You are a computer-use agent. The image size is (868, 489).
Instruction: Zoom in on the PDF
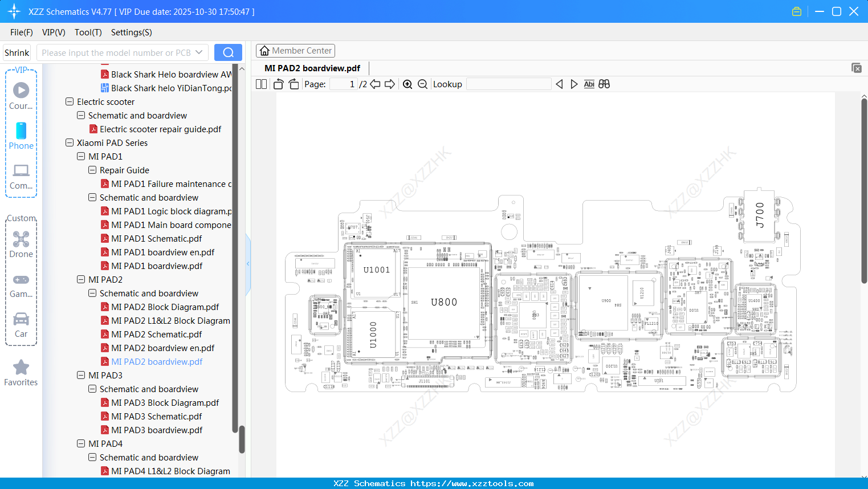pyautogui.click(x=407, y=84)
